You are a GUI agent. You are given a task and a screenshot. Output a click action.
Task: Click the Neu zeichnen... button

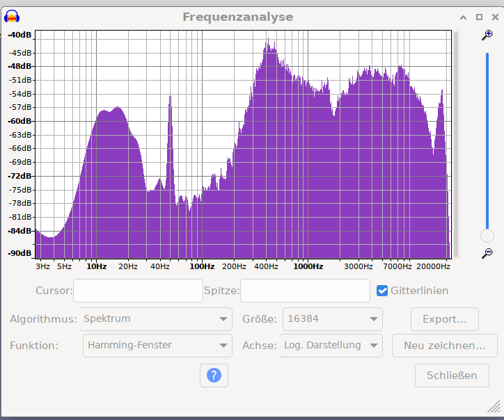445,345
